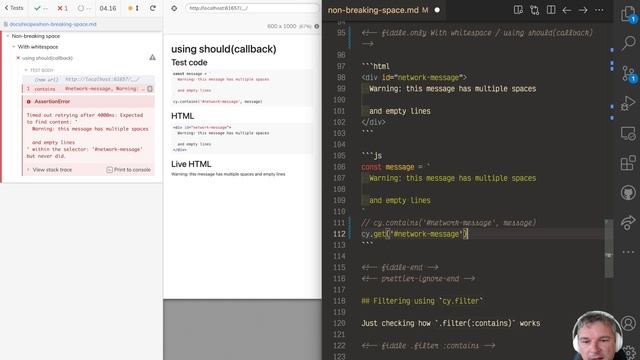Click the Filtering using cy.filter heading line
The image size is (640, 360).
(422, 301)
